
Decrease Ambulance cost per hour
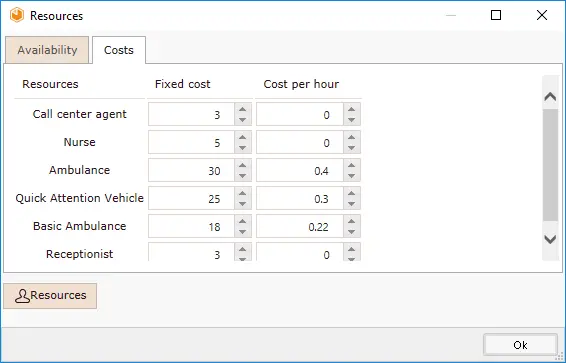[x=352, y=176]
